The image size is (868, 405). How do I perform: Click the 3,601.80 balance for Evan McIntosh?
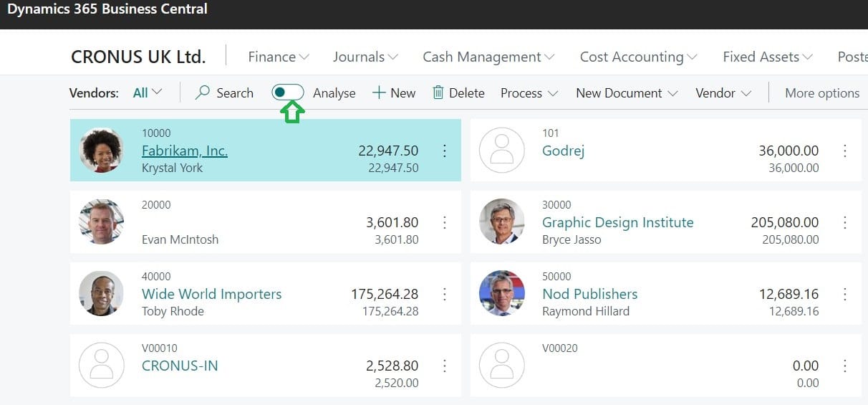point(392,222)
